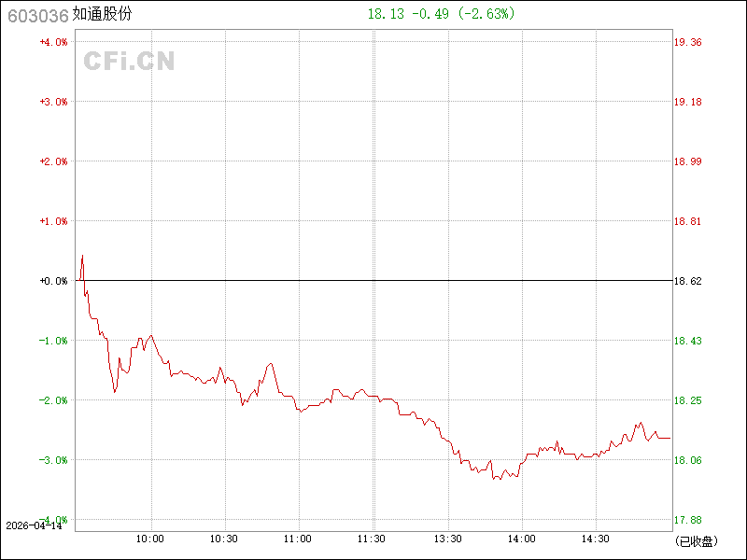The width and height of the screenshot is (747, 560).
Task: Click the +4.0% left axis label
Action: [53, 42]
